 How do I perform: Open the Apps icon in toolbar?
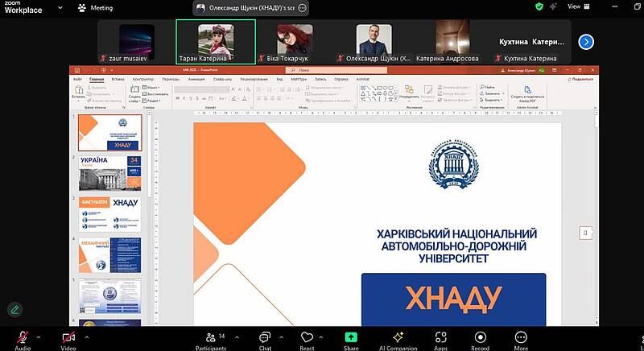coord(440,337)
